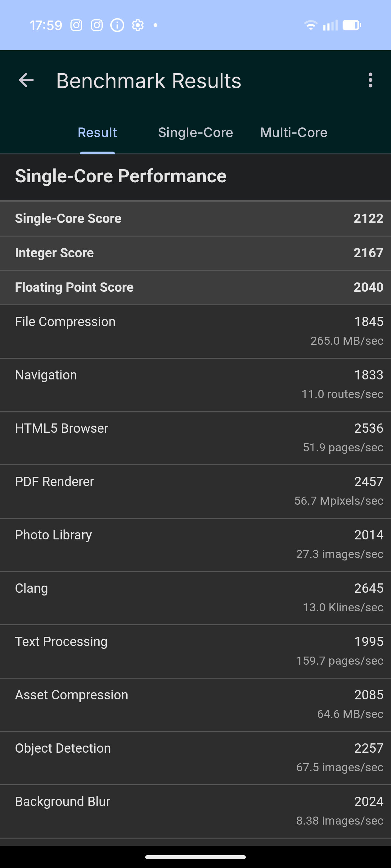The image size is (391, 868).
Task: Tap the settings gear status icon
Action: coord(138,25)
